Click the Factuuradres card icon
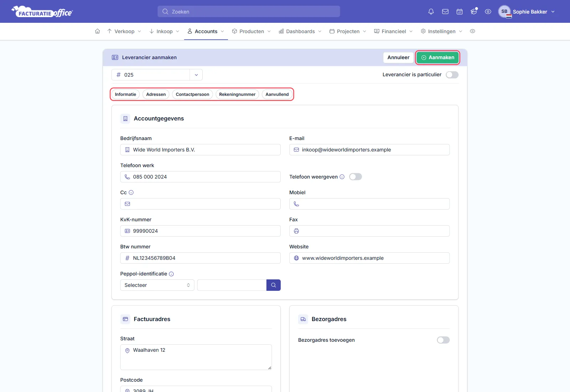Viewport: 570px width, 392px height. (125, 319)
